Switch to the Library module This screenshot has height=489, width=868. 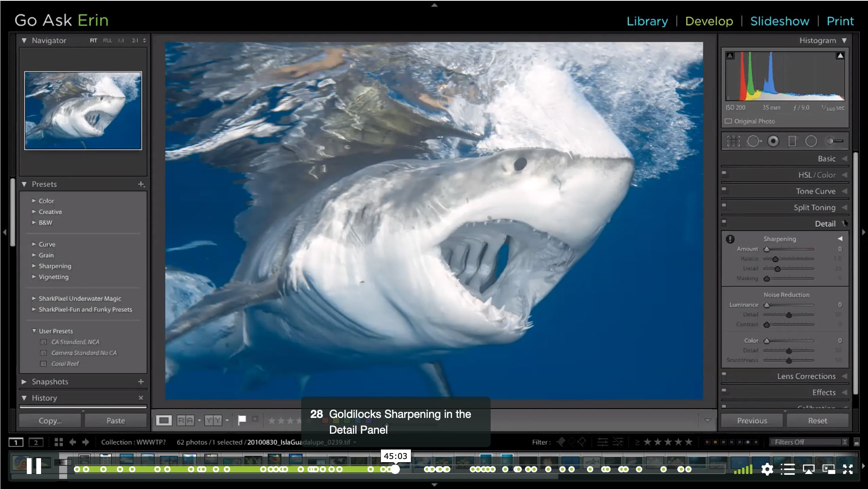coord(647,21)
